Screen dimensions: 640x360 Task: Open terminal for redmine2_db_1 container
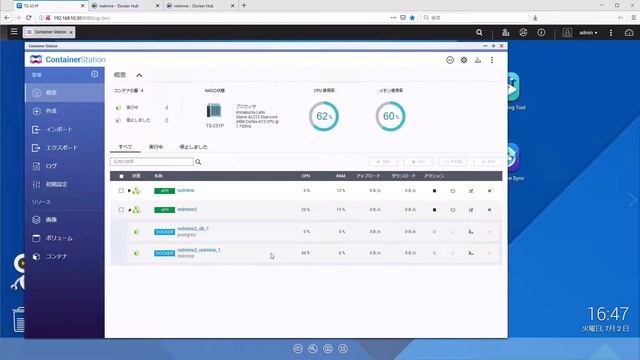point(471,232)
